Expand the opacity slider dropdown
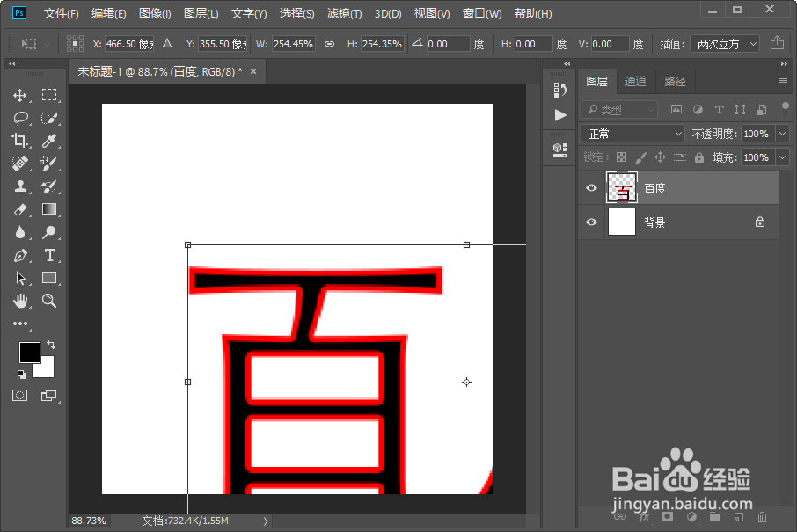 pyautogui.click(x=782, y=134)
